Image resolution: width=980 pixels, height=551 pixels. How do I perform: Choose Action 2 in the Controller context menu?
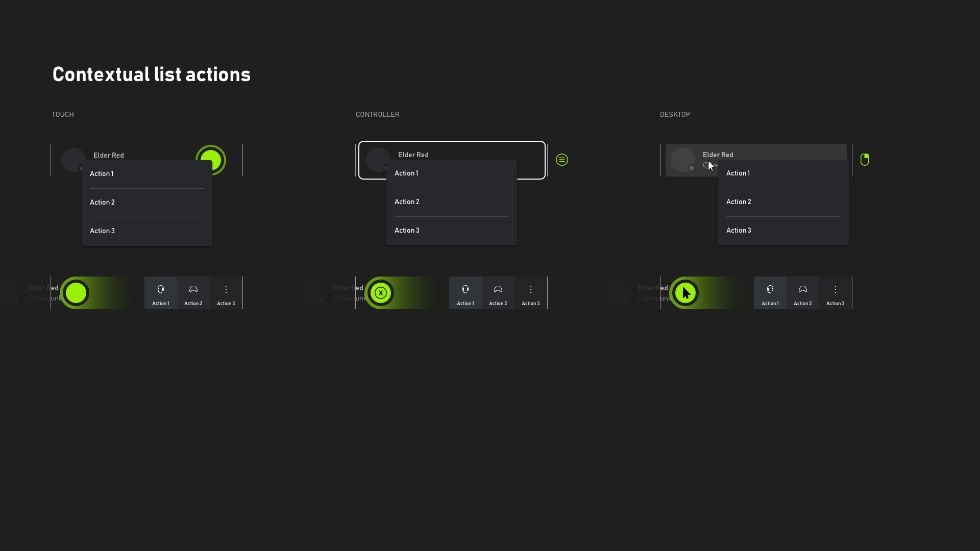[452, 202]
